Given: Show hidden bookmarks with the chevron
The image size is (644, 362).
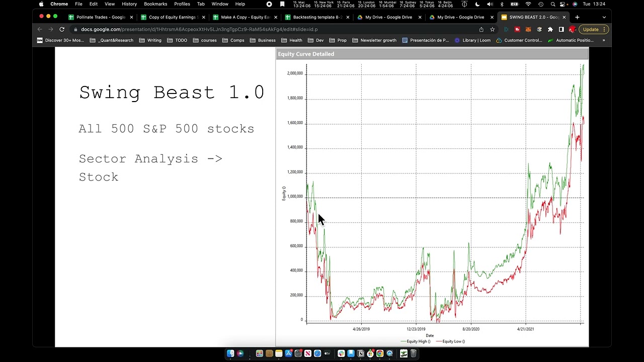Looking at the screenshot, I should (604, 40).
